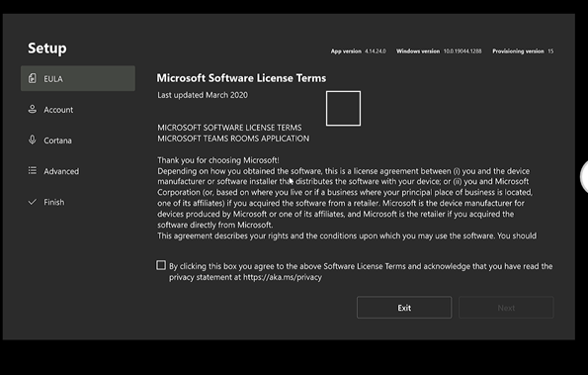
Task: Click the Finish checkmark icon
Action: 33,202
